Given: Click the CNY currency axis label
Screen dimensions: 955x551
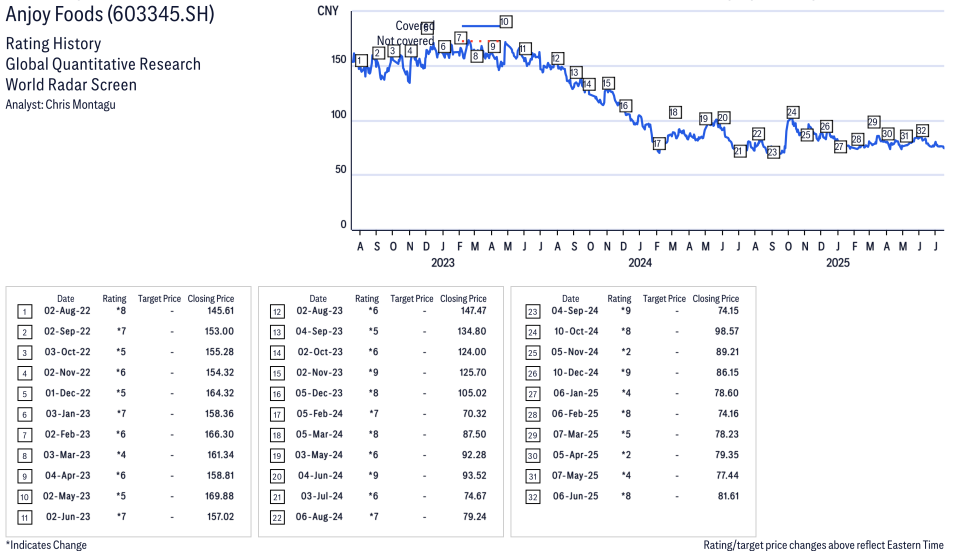Looking at the screenshot, I should point(328,11).
